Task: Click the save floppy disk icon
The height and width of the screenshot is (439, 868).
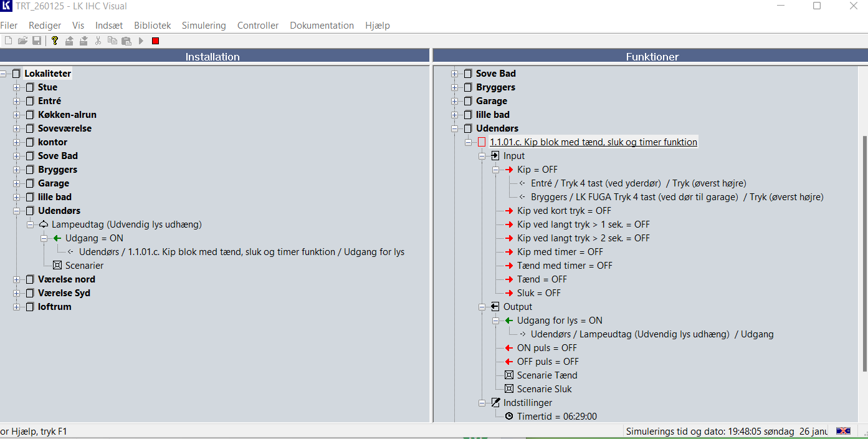Action: click(x=37, y=41)
